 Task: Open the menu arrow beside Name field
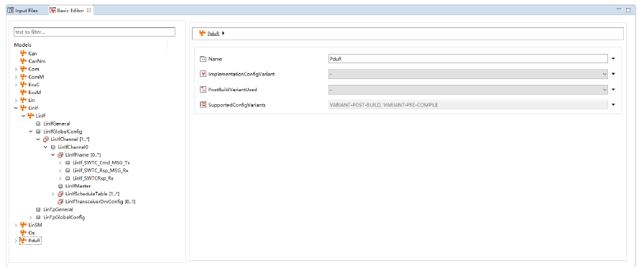click(x=613, y=59)
